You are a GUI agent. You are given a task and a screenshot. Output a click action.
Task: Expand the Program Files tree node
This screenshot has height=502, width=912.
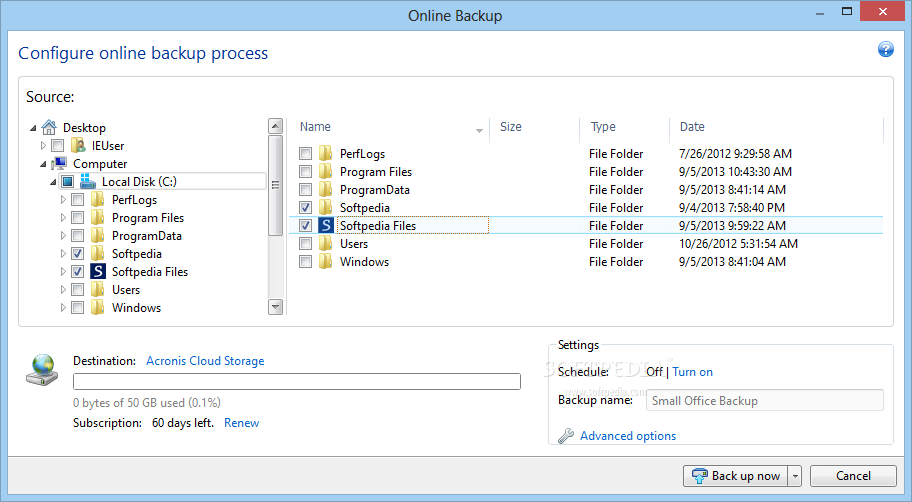pos(63,218)
